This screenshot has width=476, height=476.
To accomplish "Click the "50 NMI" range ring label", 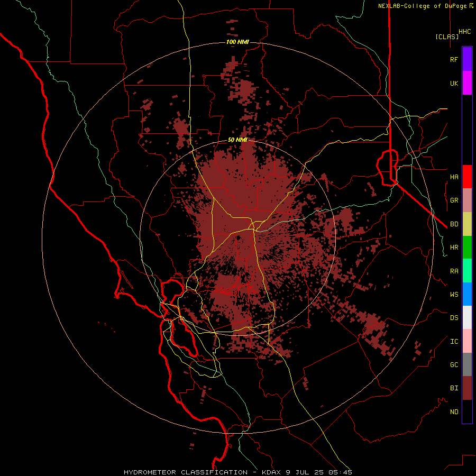I will click(x=237, y=140).
